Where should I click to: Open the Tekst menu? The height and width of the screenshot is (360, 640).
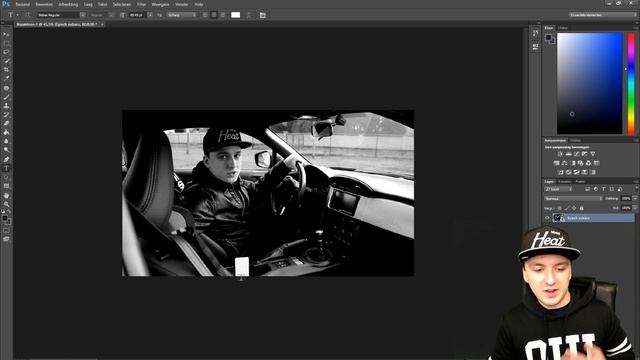pyautogui.click(x=102, y=4)
